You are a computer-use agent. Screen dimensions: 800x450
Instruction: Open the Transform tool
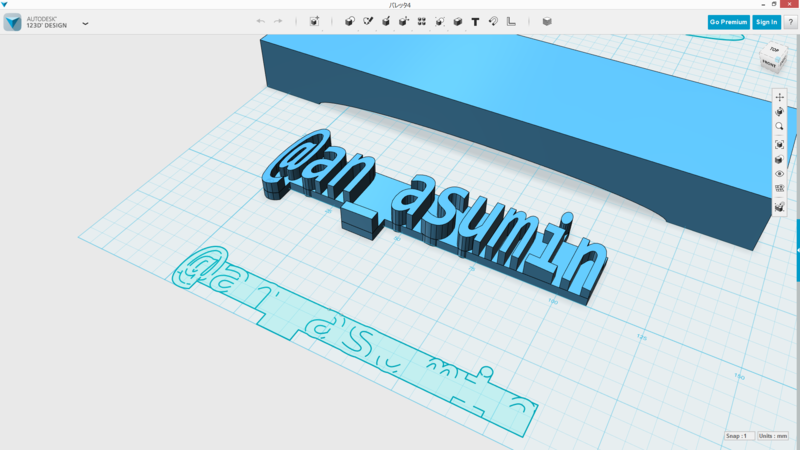tap(314, 21)
